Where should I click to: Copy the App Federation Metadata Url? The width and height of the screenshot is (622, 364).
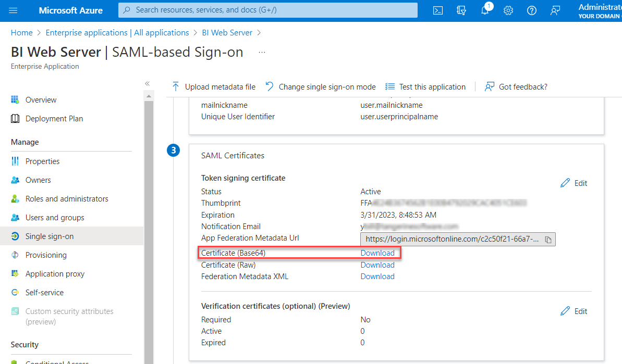pyautogui.click(x=548, y=240)
